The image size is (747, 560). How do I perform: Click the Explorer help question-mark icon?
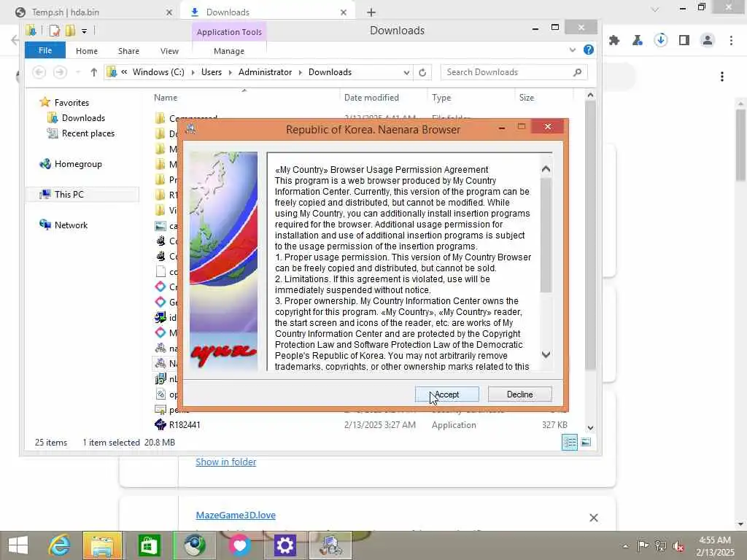(x=589, y=50)
